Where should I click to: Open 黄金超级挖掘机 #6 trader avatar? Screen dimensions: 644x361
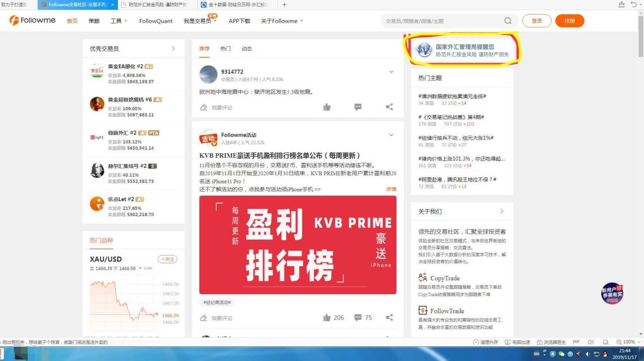97,104
